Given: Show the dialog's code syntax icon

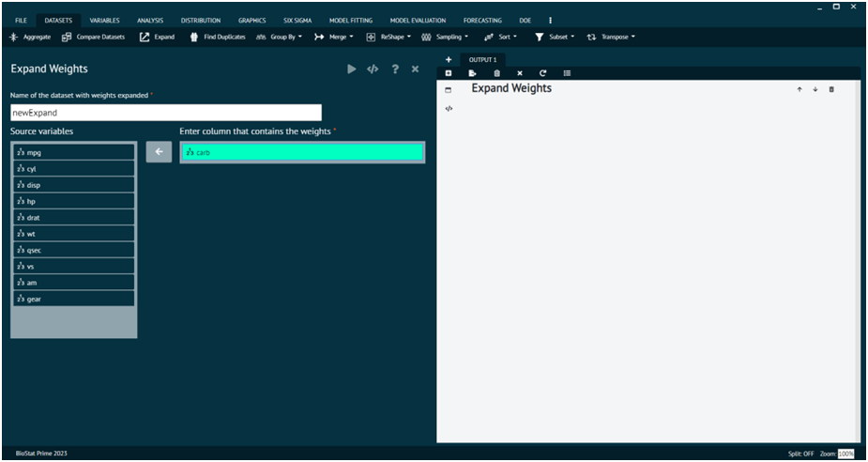Looking at the screenshot, I should click(x=373, y=69).
